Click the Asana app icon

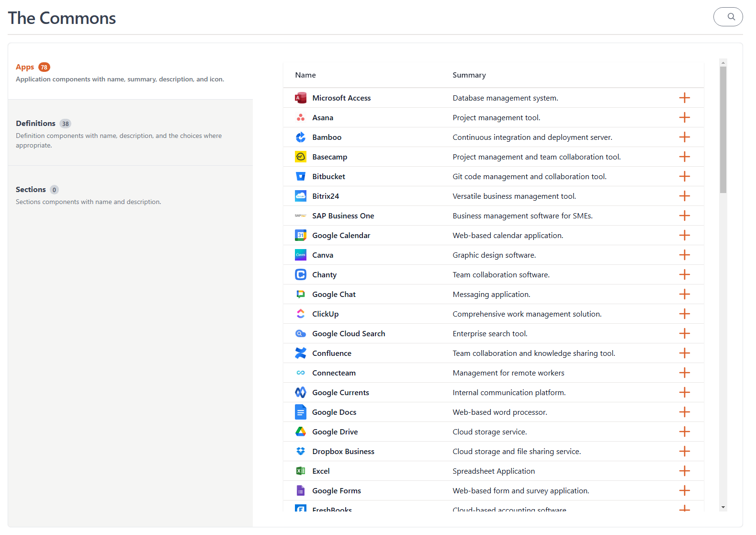301,117
